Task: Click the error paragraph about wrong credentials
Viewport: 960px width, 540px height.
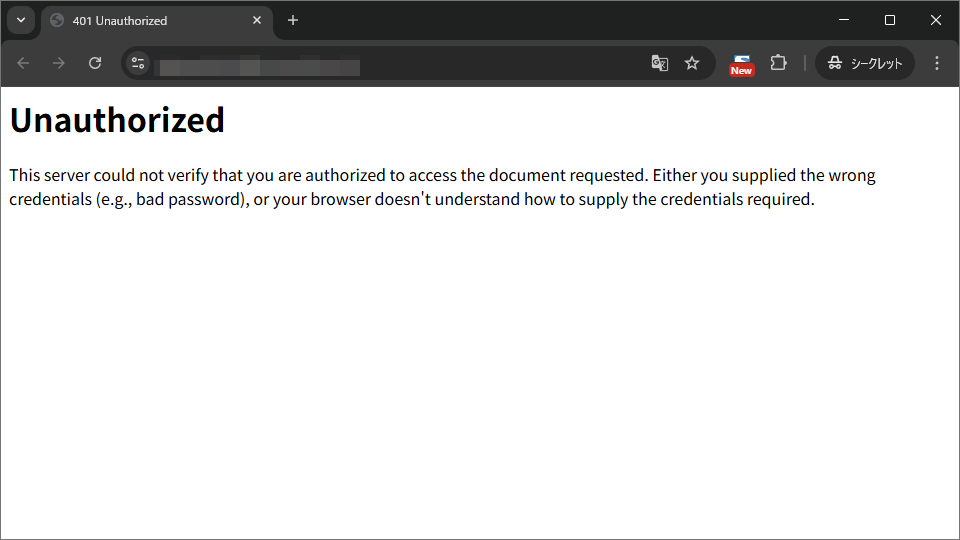Action: pos(442,187)
